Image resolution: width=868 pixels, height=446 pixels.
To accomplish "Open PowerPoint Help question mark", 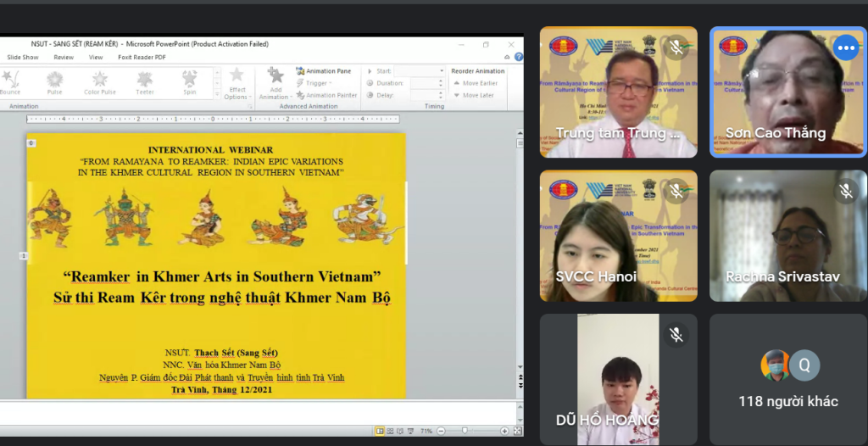I will point(519,57).
